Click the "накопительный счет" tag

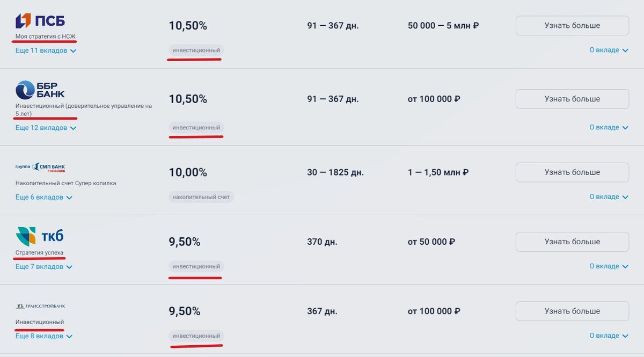(201, 197)
